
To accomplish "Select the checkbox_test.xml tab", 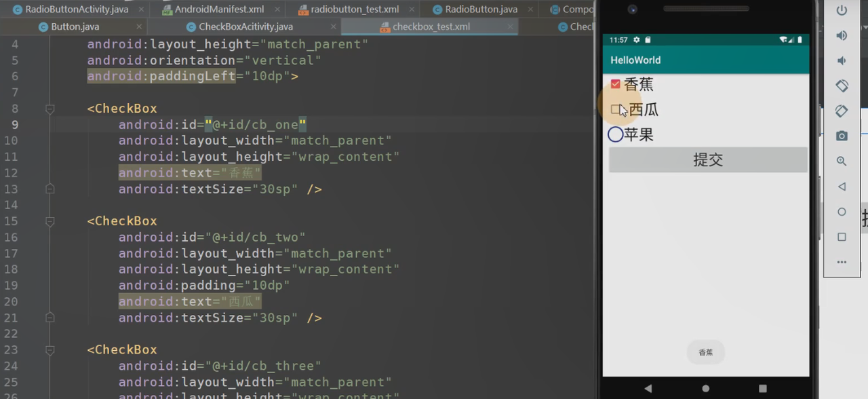I will coord(431,26).
